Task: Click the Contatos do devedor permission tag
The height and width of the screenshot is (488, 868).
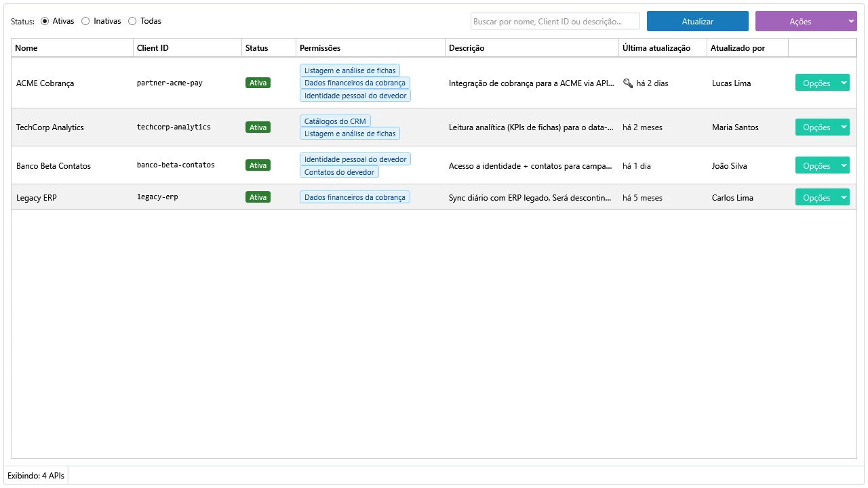Action: pos(339,171)
